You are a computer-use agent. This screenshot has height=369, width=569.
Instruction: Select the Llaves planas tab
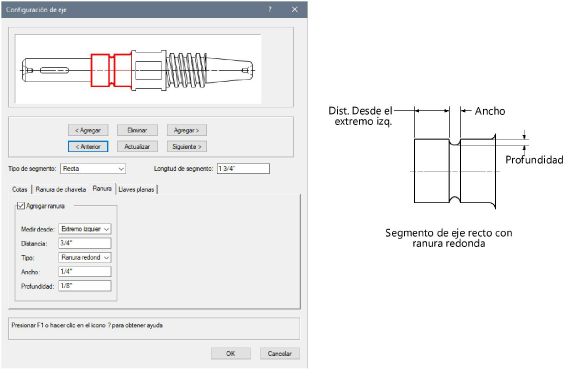(136, 189)
